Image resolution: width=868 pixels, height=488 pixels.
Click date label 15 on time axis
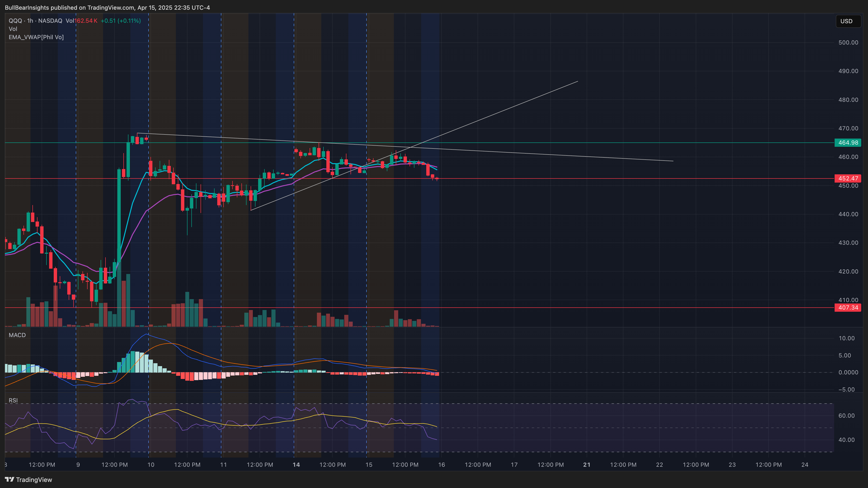369,465
